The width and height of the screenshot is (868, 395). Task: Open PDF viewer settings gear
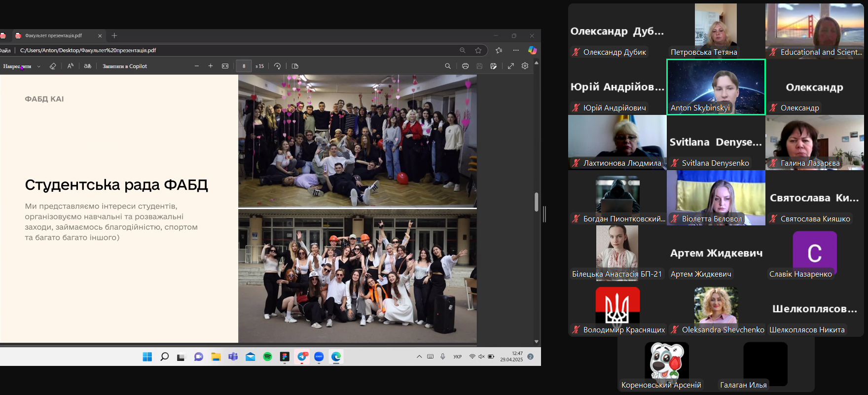point(525,66)
